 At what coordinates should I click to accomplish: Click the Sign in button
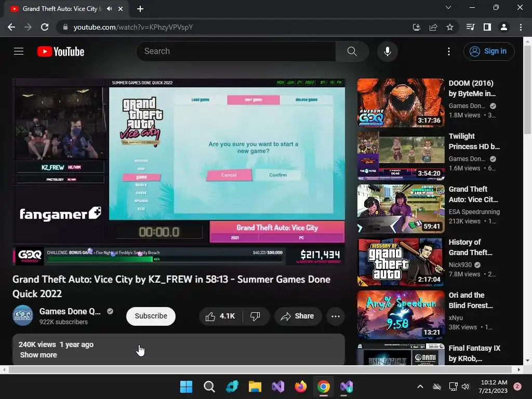tap(488, 51)
